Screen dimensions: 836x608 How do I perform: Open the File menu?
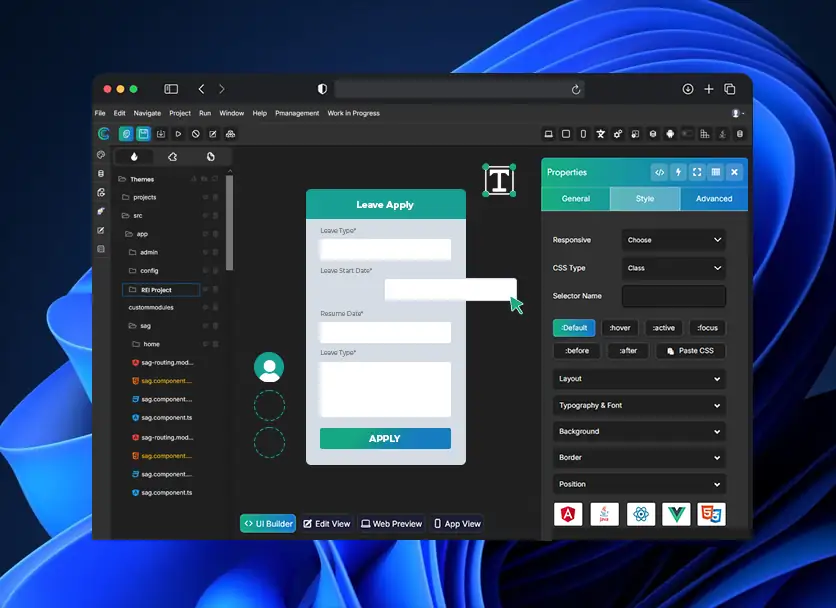[x=100, y=113]
